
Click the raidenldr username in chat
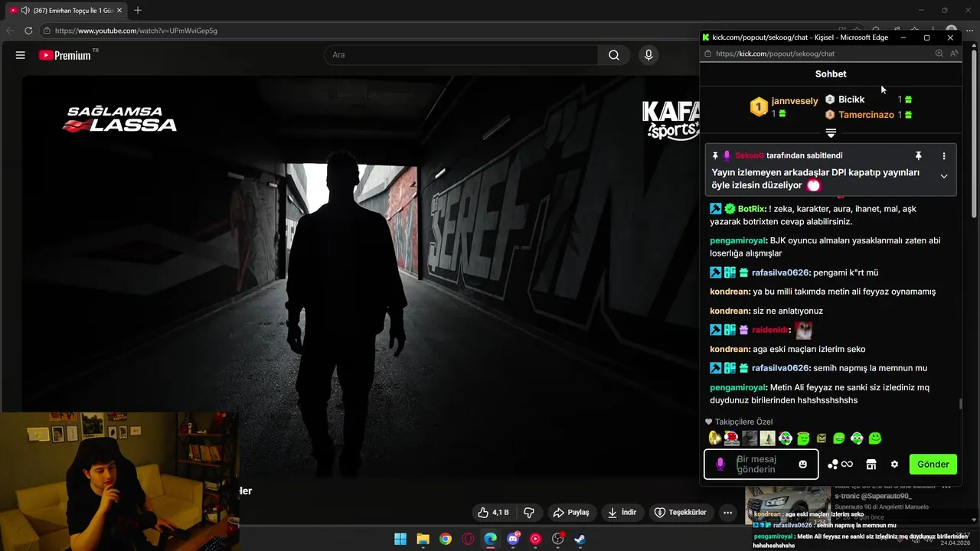(x=770, y=330)
